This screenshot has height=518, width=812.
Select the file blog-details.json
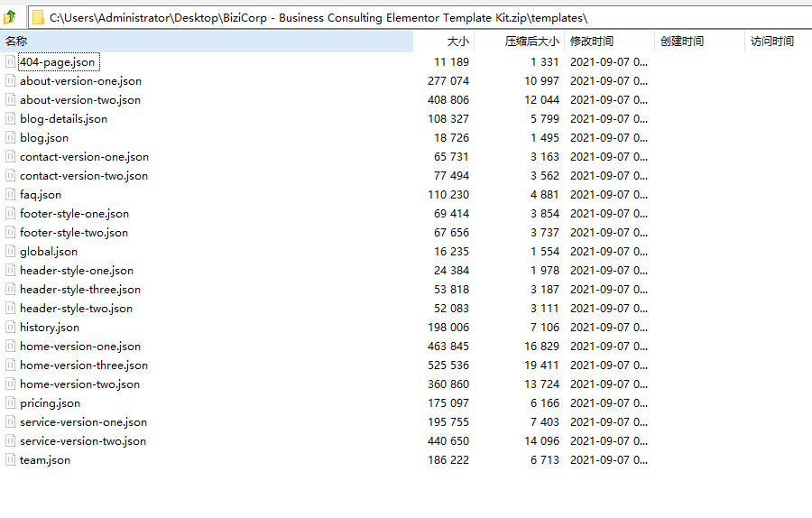click(64, 119)
